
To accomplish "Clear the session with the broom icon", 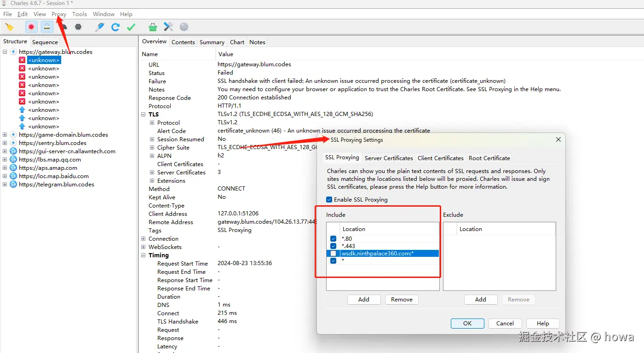I will [x=9, y=27].
